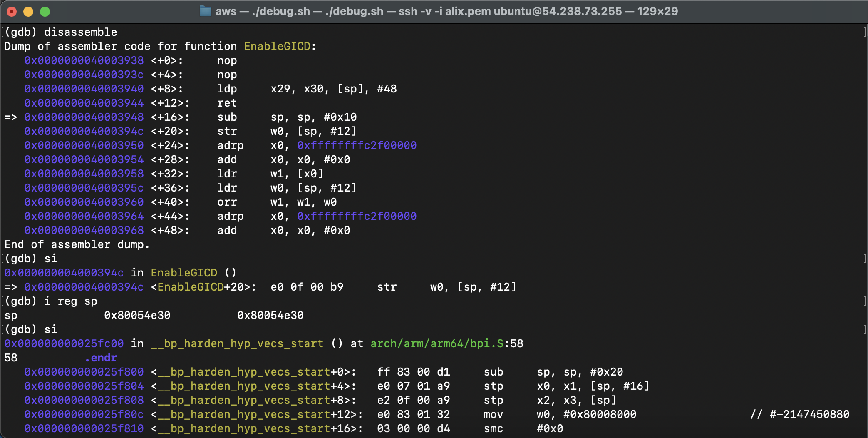868x438 pixels.
Task: Click the <EnableGICD+20> label
Action: point(204,287)
